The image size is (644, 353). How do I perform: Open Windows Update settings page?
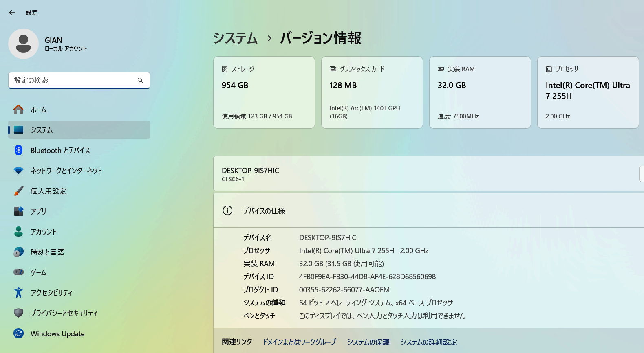[x=79, y=333]
